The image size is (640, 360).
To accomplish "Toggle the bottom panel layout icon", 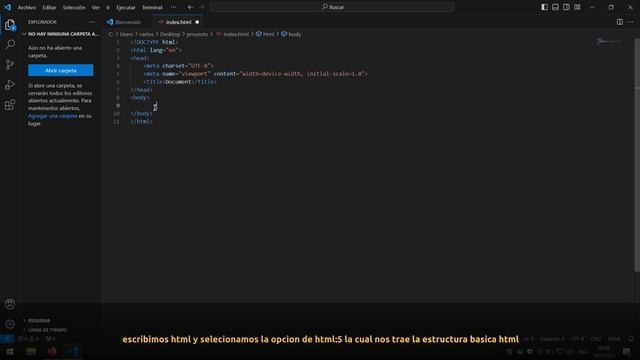I will pyautogui.click(x=556, y=7).
